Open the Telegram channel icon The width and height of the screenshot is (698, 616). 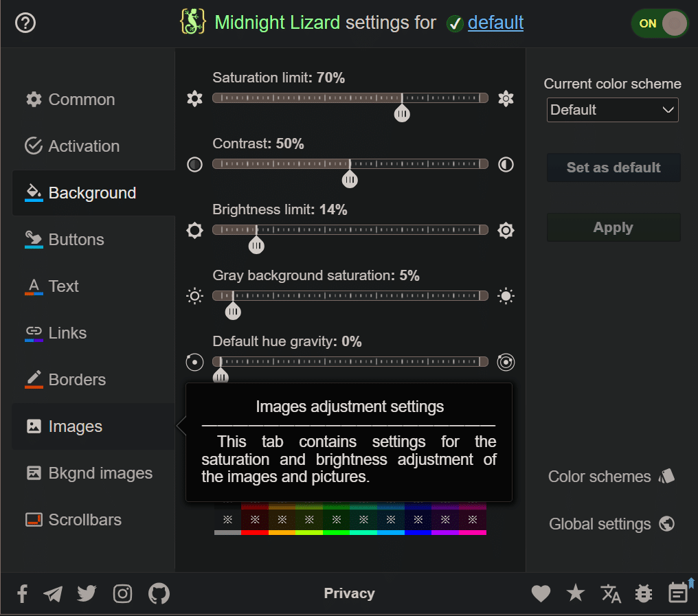coord(53,594)
